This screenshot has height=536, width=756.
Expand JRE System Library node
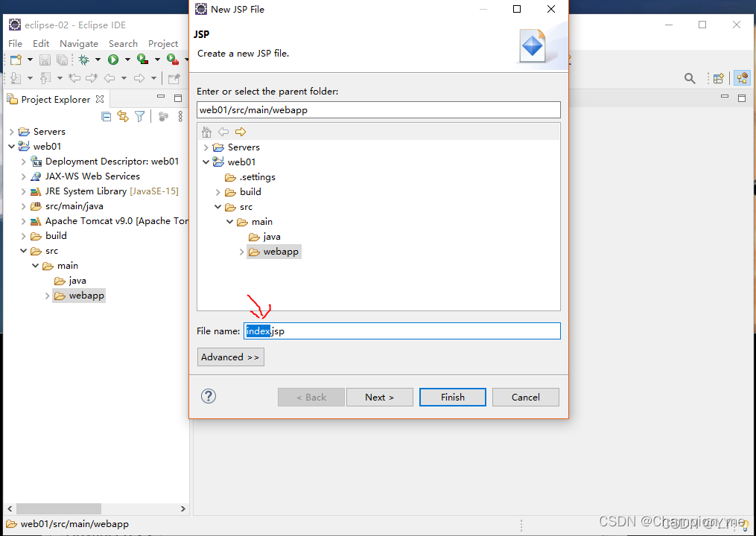(23, 191)
